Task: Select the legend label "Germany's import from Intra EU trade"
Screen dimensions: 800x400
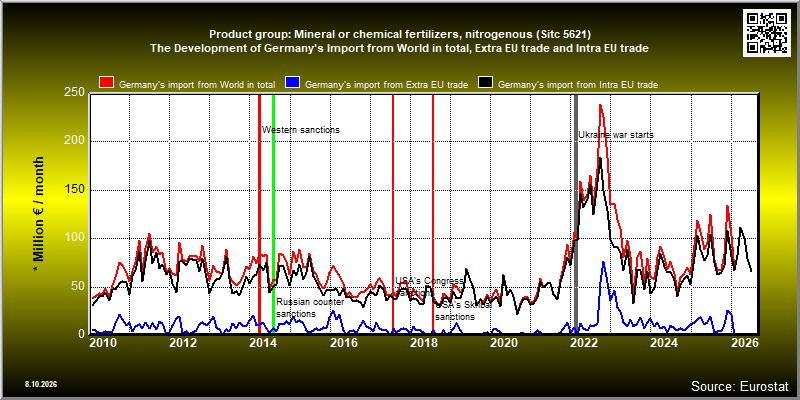Action: click(x=578, y=85)
